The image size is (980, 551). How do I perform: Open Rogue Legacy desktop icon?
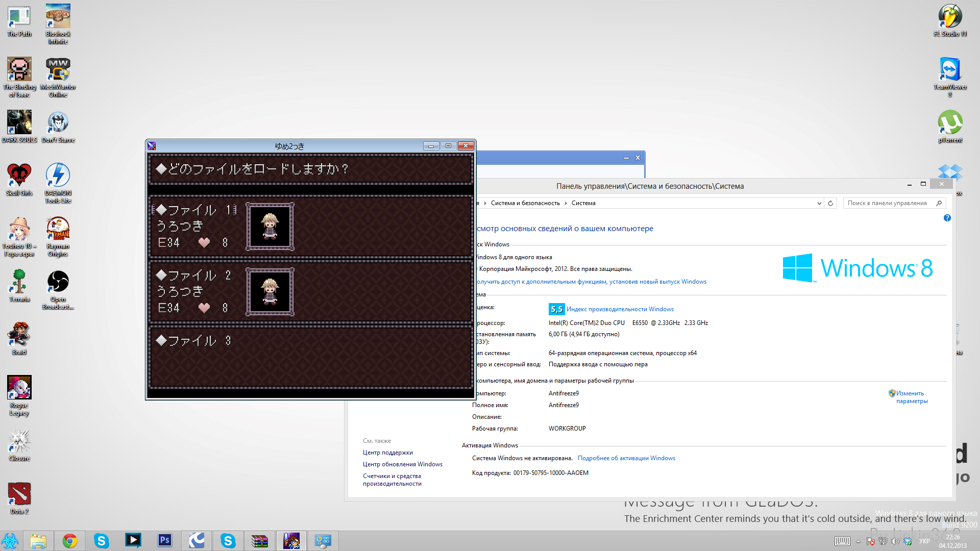(x=19, y=395)
